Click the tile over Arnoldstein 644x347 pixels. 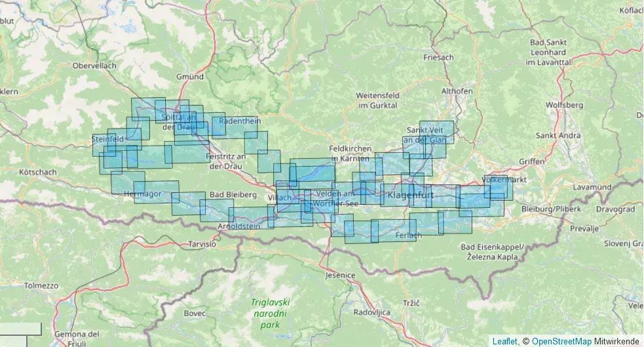pos(252,218)
